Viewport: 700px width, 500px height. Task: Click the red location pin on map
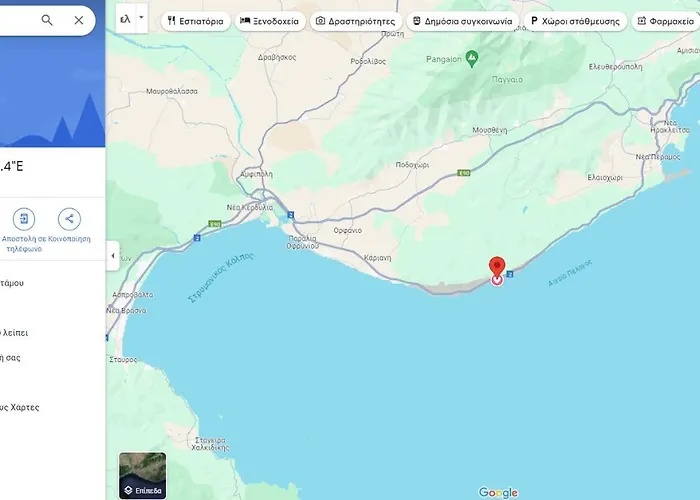tap(497, 269)
